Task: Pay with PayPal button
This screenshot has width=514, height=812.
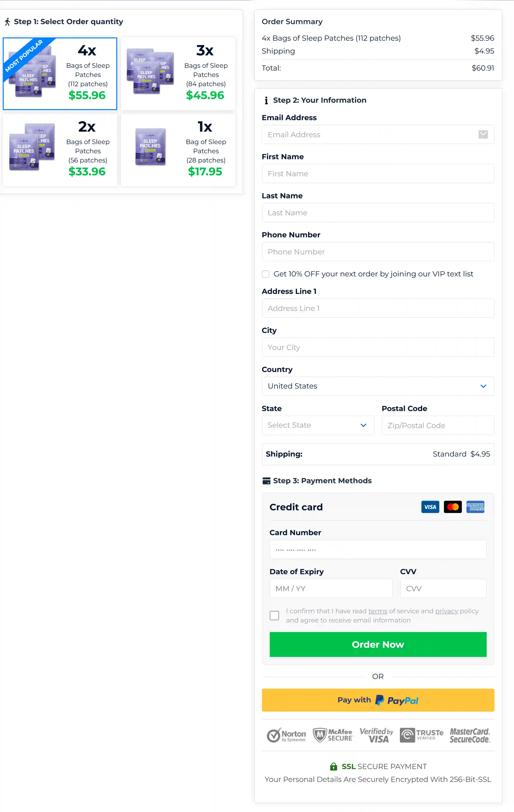Action: point(378,700)
